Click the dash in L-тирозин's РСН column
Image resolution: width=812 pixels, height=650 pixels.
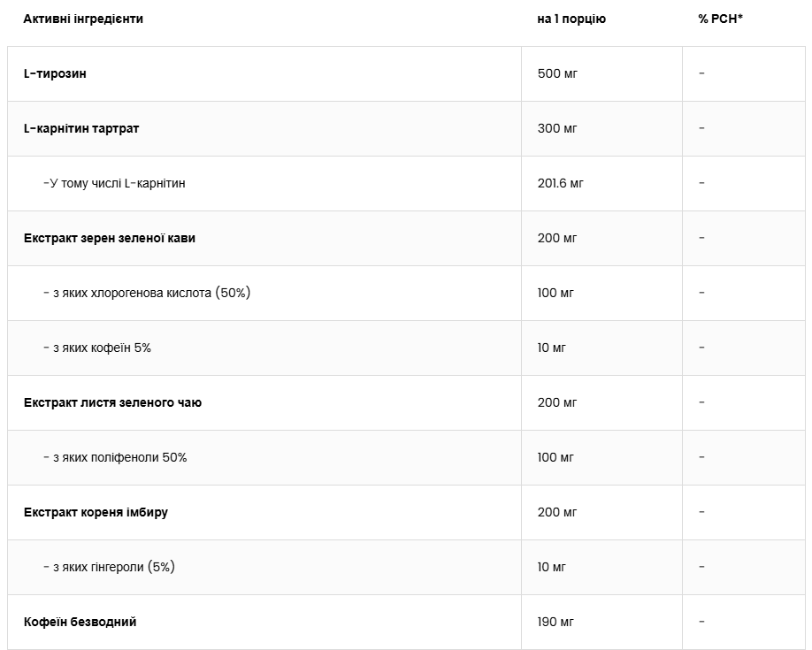(x=701, y=73)
